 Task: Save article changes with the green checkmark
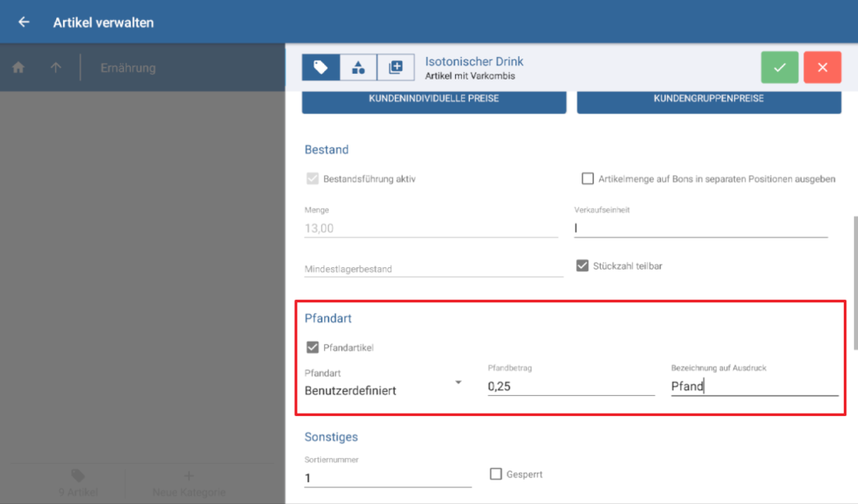click(779, 67)
